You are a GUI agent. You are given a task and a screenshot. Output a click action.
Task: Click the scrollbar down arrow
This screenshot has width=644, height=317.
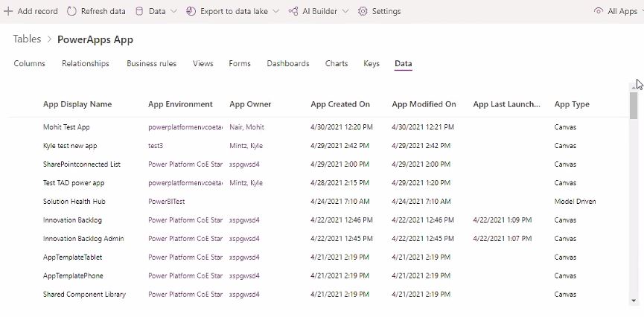[x=633, y=301]
